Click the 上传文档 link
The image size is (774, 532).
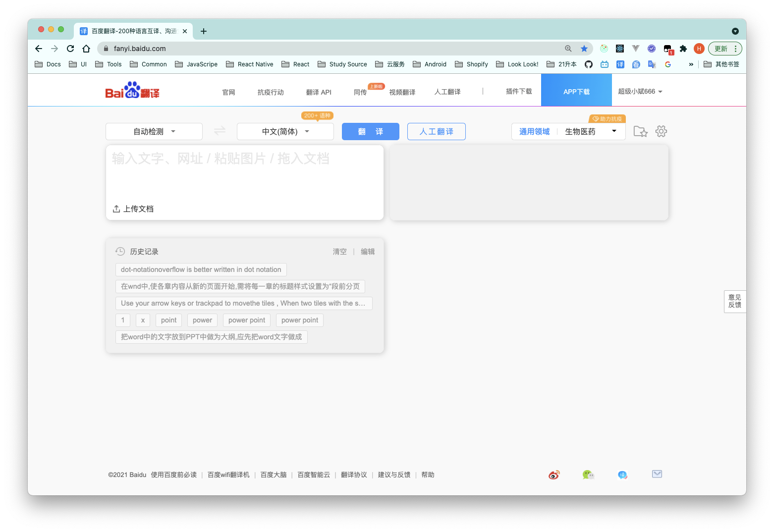138,209
